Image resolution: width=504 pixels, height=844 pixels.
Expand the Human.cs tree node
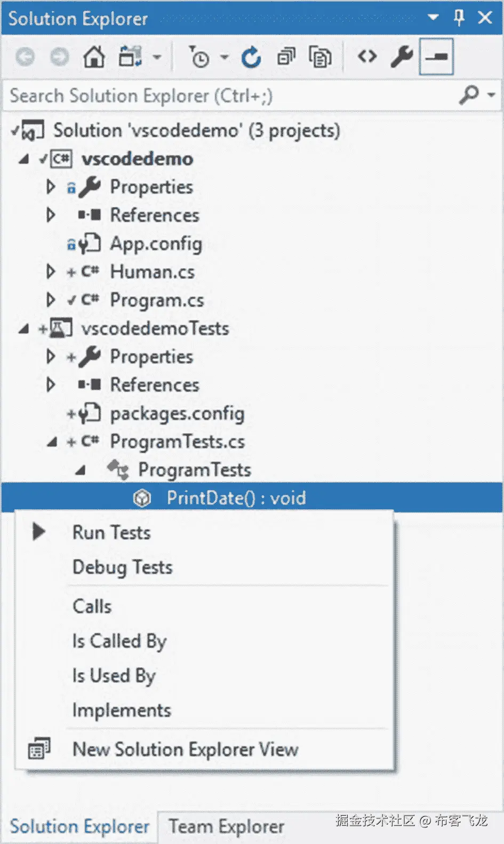(x=51, y=272)
